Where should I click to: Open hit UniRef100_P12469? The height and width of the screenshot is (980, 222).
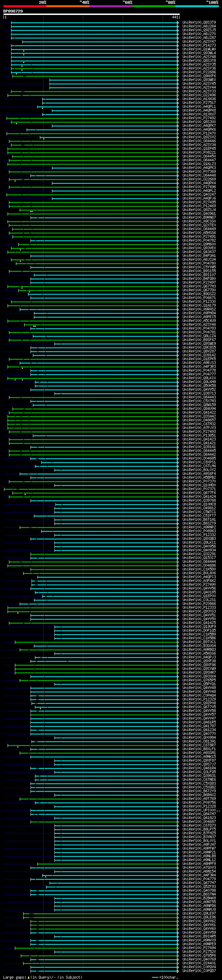pyautogui.click(x=199, y=206)
